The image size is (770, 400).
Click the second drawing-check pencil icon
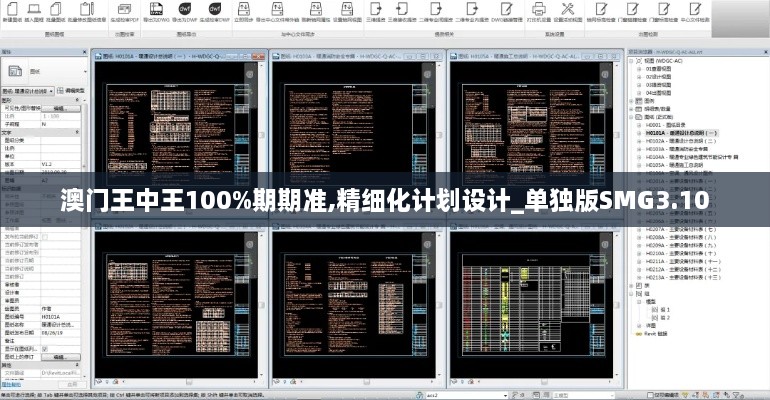(x=632, y=9)
